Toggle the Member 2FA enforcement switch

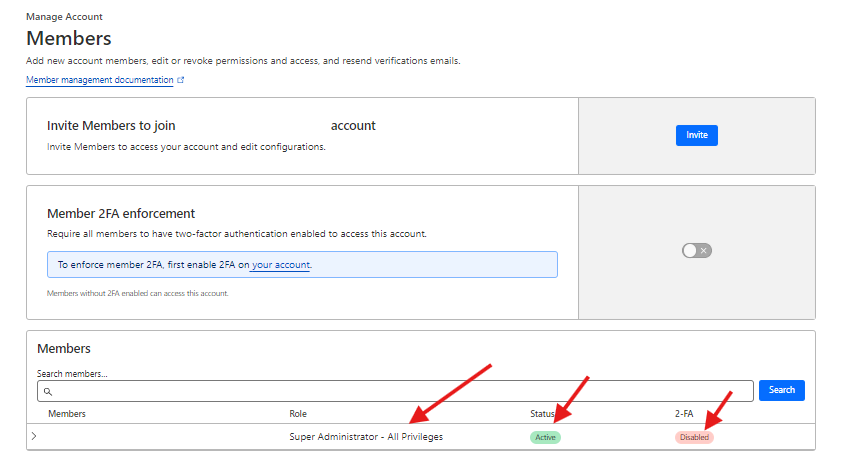pyautogui.click(x=697, y=251)
